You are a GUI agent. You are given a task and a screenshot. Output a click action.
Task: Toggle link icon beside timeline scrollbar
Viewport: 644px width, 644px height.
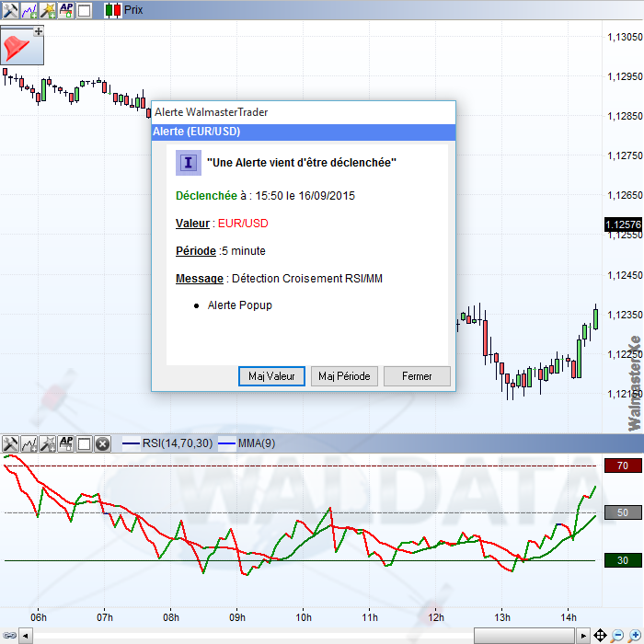click(9, 636)
